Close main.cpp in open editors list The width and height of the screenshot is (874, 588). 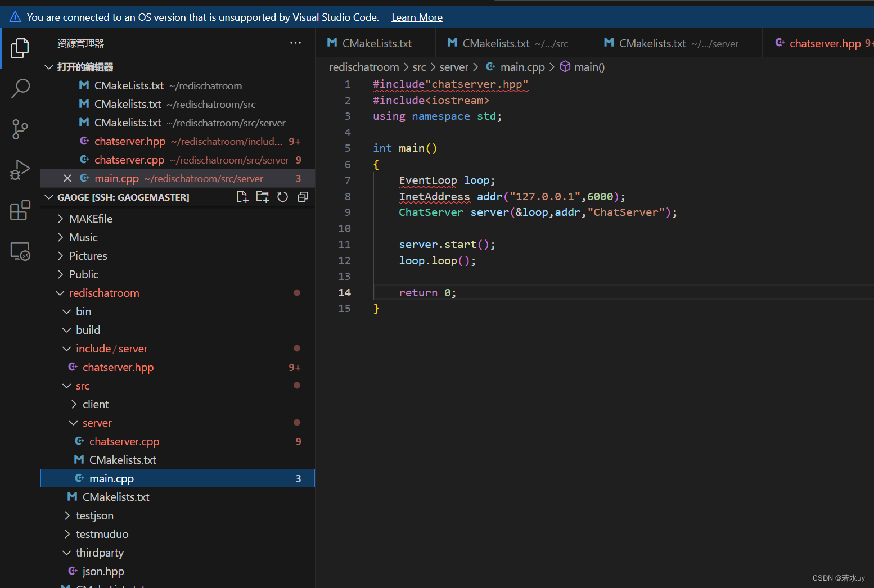(x=67, y=178)
